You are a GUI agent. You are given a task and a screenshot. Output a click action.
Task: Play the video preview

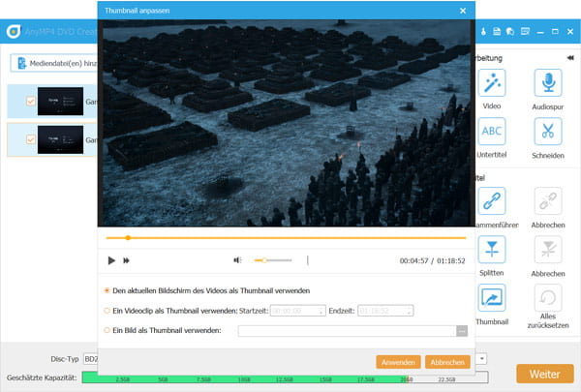click(x=111, y=260)
